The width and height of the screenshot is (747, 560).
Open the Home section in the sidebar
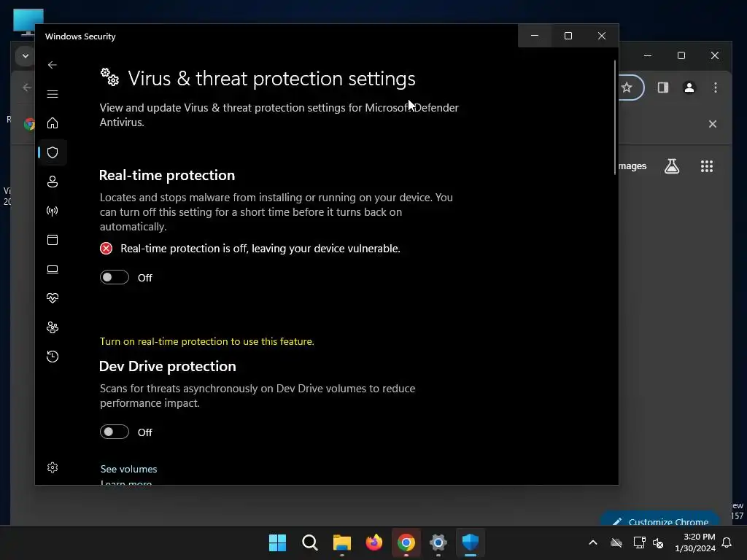53,122
